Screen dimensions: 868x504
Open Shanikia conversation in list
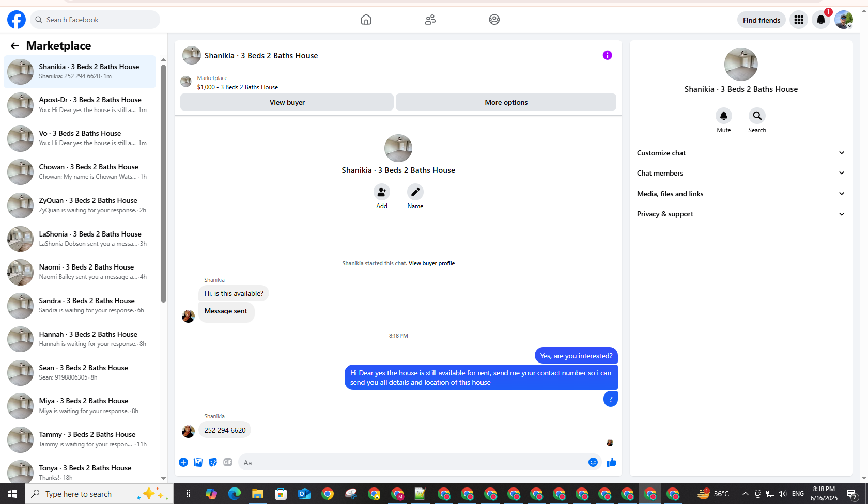tap(80, 72)
